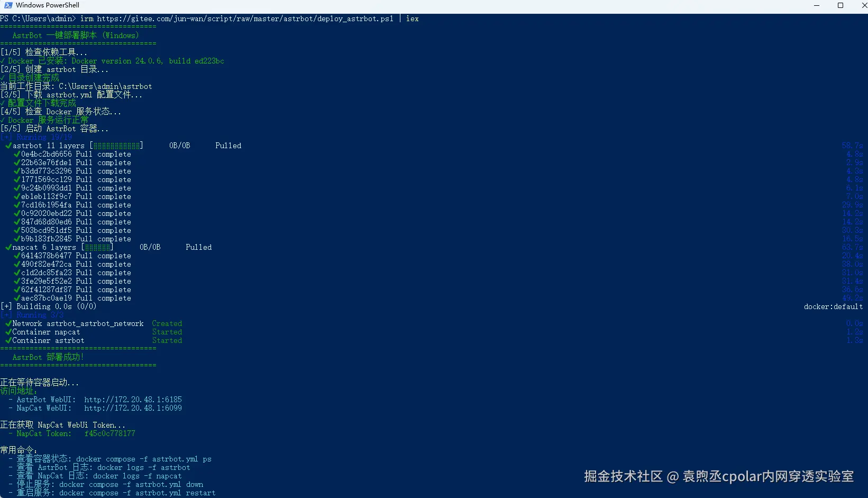Screen dimensions: 868x498
Task: Click the NapCat token value "f45c0c778177"
Action: pyautogui.click(x=110, y=433)
